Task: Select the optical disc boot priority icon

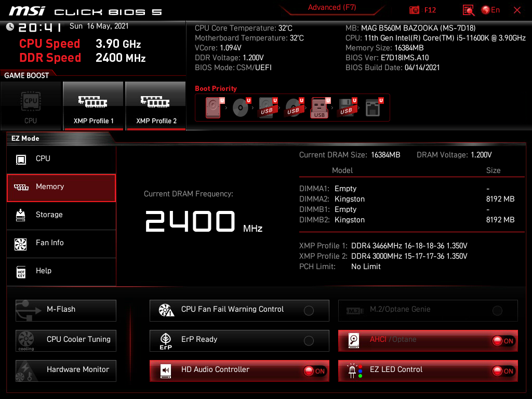Action: [x=241, y=108]
